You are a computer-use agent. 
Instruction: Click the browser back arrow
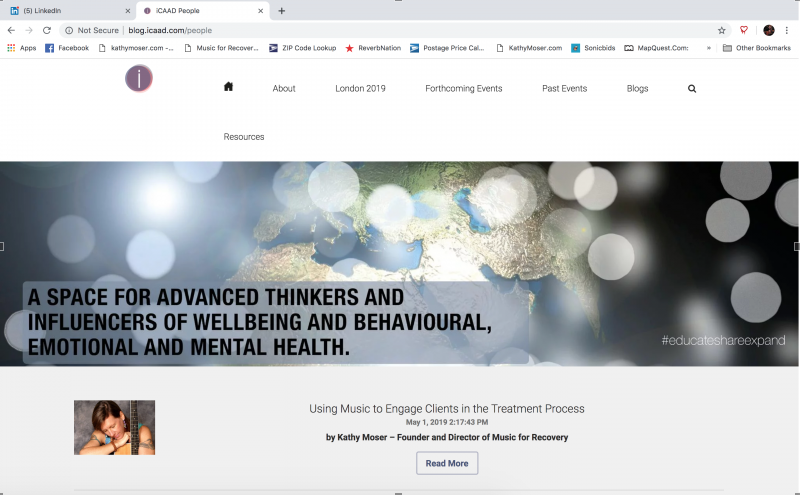pos(11,30)
